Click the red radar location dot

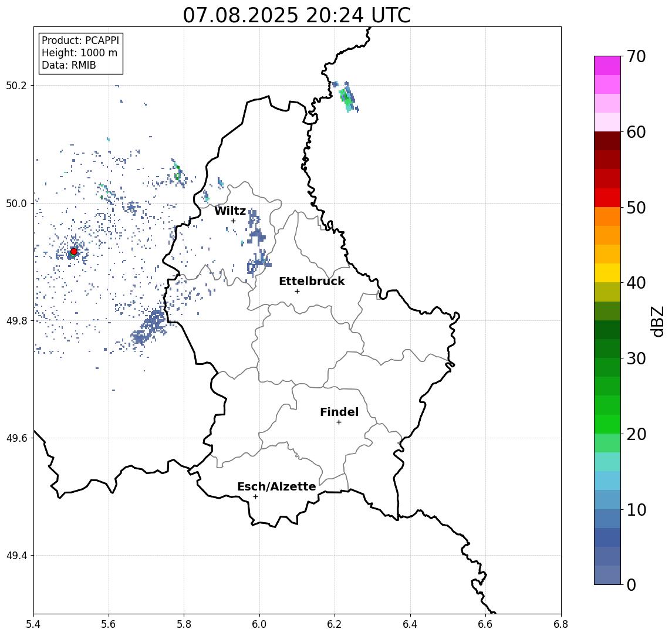click(x=74, y=252)
